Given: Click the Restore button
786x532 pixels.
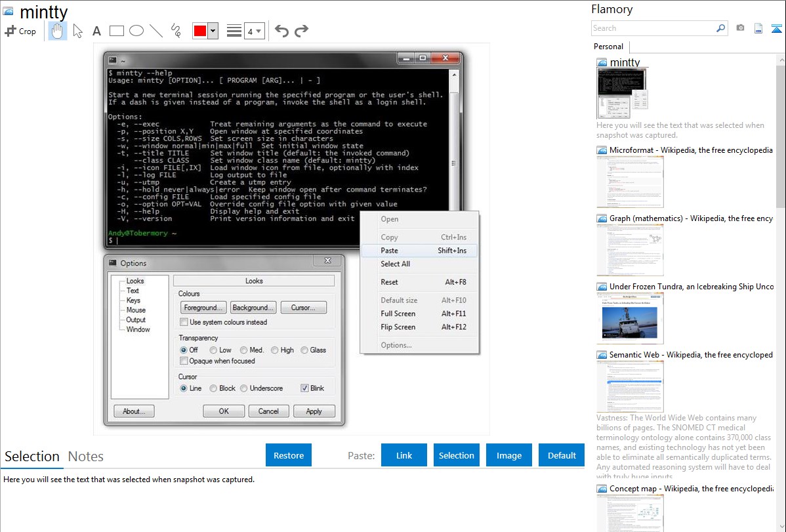Looking at the screenshot, I should coord(289,455).
